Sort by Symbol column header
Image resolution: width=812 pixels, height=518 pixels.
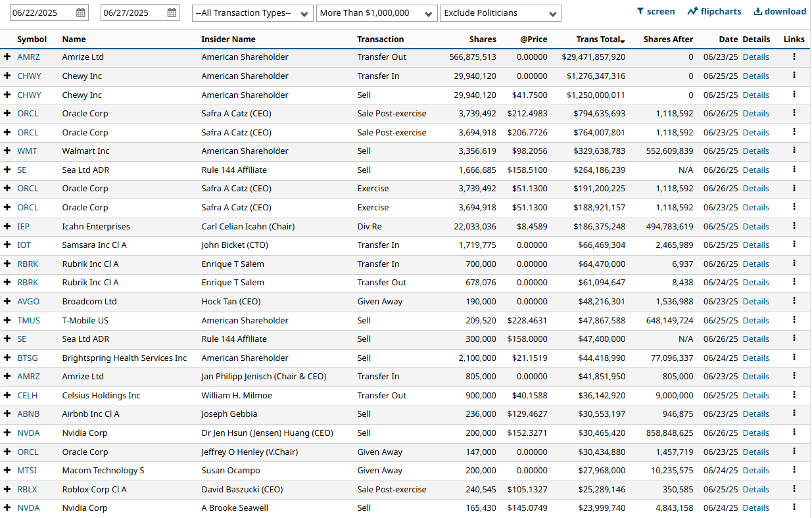point(32,39)
